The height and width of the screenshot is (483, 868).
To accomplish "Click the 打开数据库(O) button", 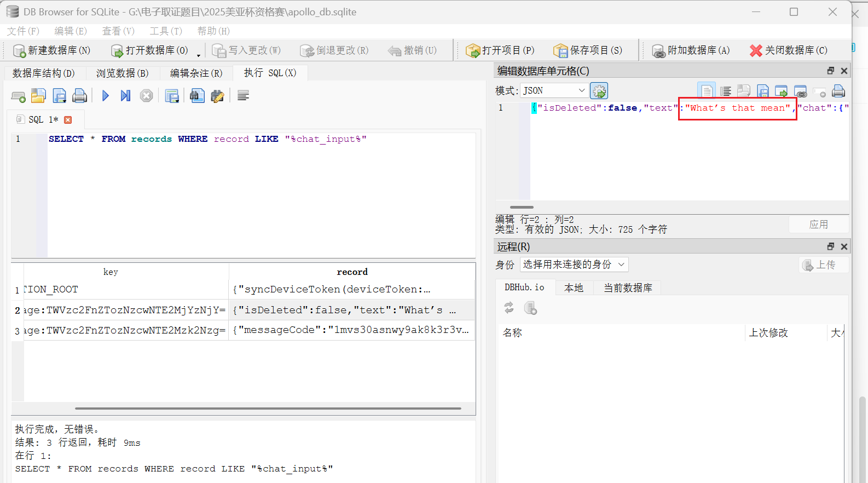I will tap(149, 50).
